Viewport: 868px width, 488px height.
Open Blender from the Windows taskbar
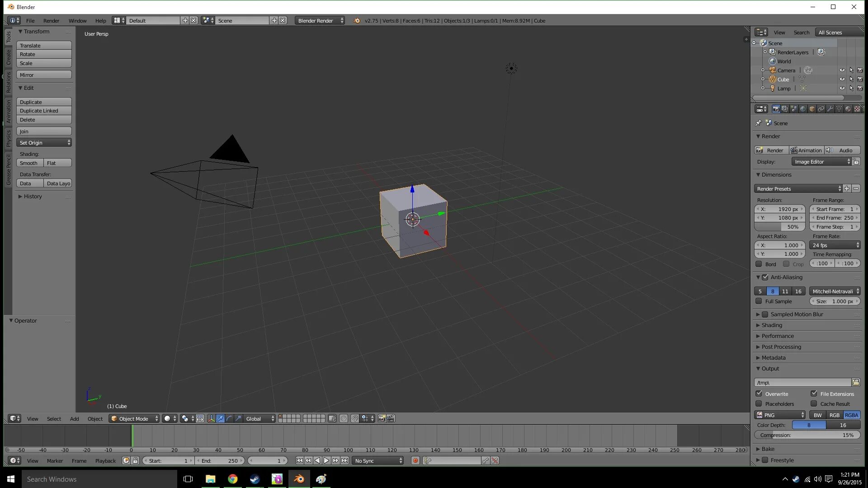click(x=299, y=479)
